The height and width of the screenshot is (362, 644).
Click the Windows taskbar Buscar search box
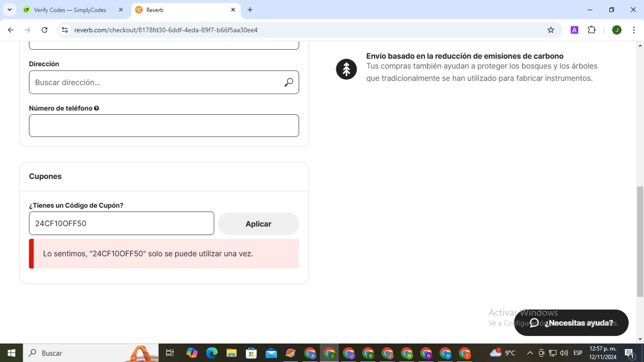click(91, 353)
